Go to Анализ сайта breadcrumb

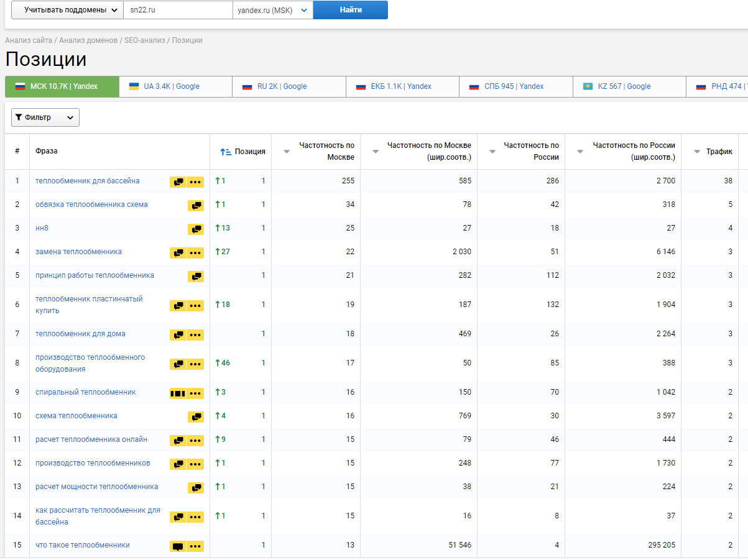29,40
